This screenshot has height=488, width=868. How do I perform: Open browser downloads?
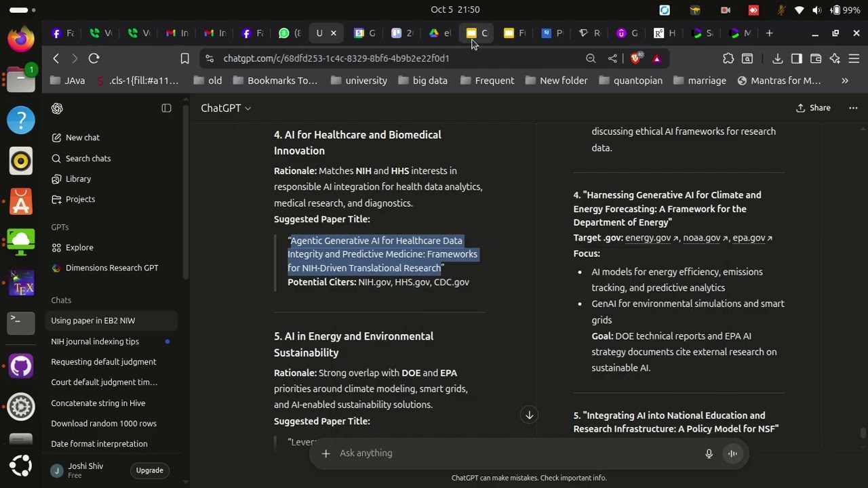(x=778, y=59)
